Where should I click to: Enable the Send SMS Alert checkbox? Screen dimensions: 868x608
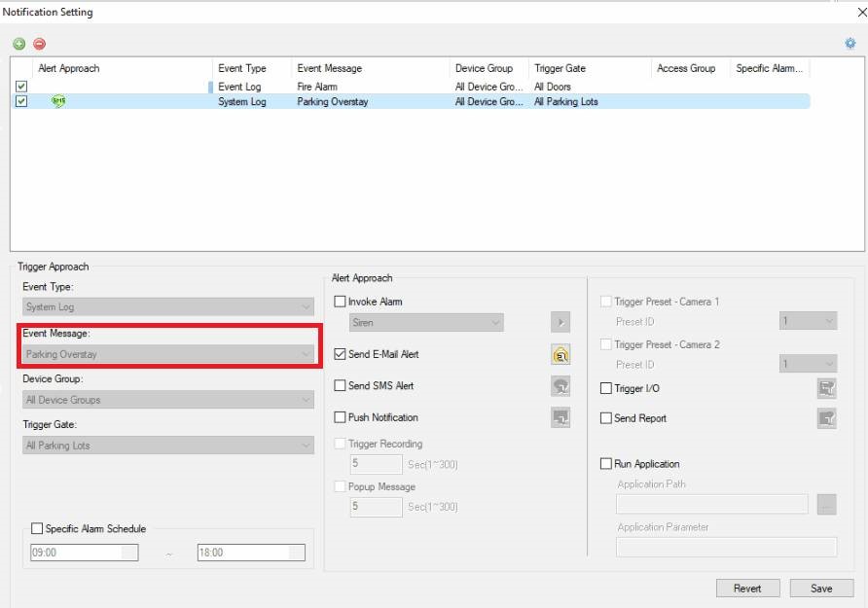pos(340,385)
